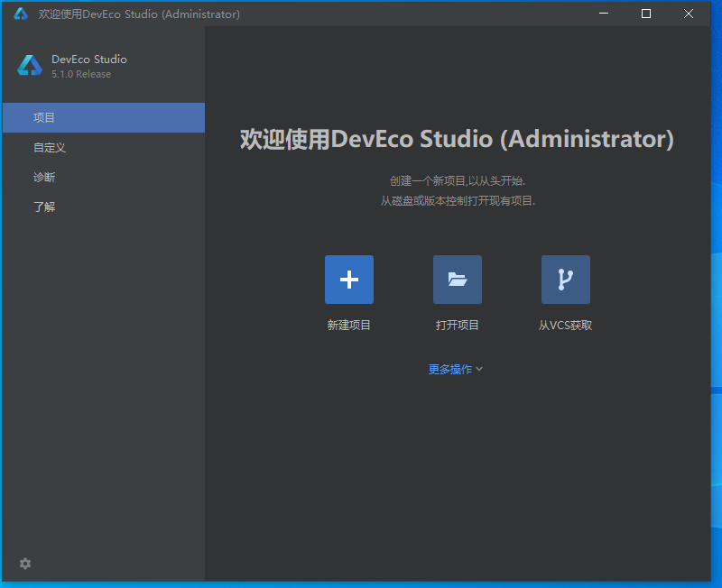722x588 pixels.
Task: Click the 新建项目 text label
Action: [x=349, y=326]
